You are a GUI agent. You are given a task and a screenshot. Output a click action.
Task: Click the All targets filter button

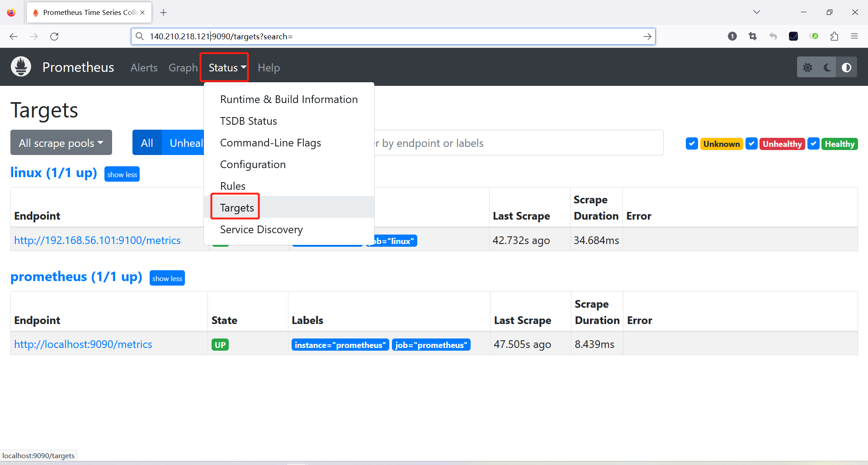tap(147, 143)
